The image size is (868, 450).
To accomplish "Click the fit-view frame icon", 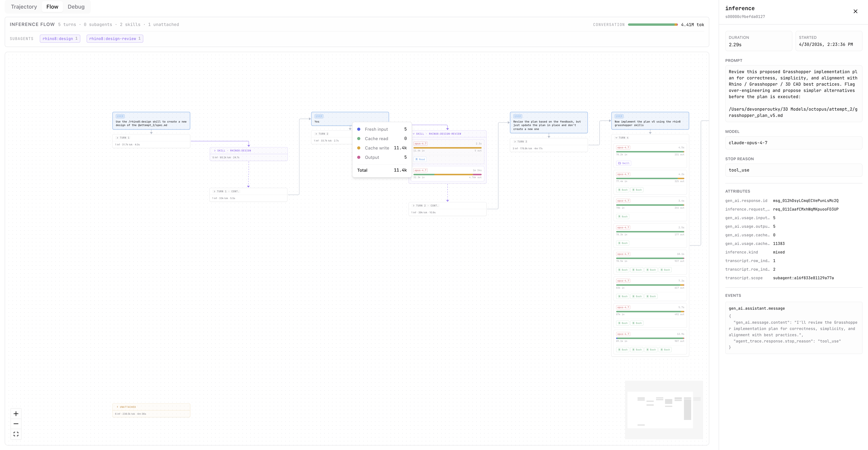I will [16, 434].
